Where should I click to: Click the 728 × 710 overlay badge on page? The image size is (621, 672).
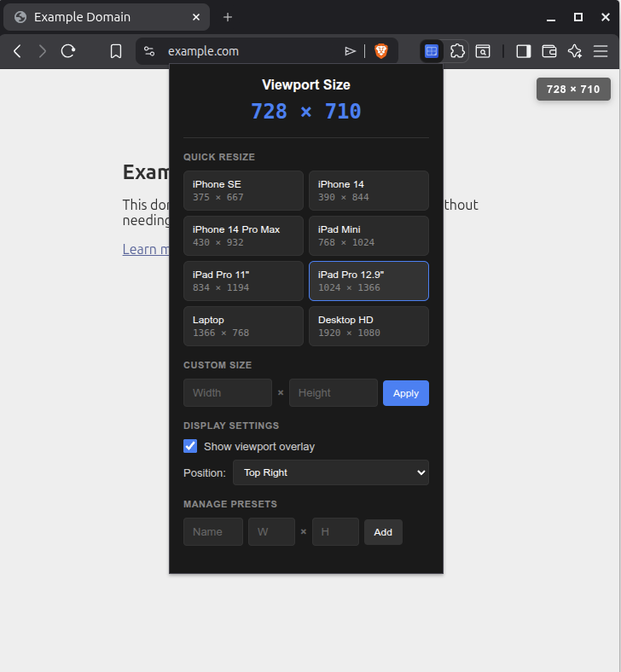(x=573, y=90)
